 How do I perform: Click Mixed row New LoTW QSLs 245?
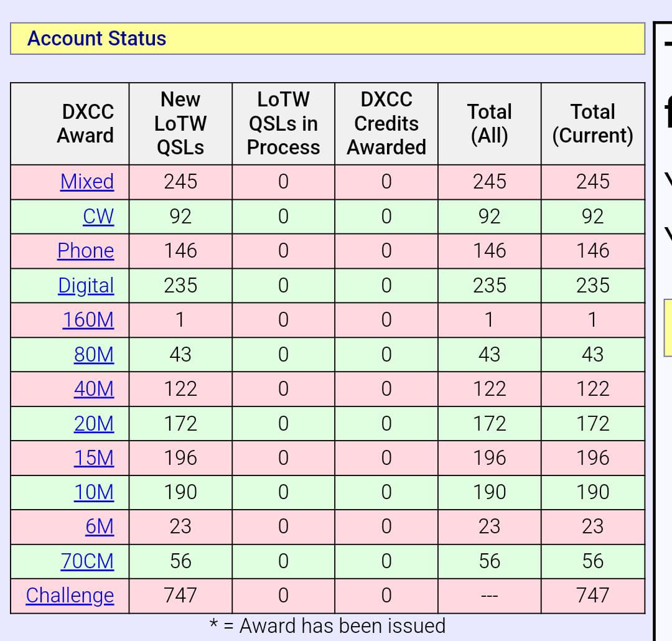[x=180, y=182]
